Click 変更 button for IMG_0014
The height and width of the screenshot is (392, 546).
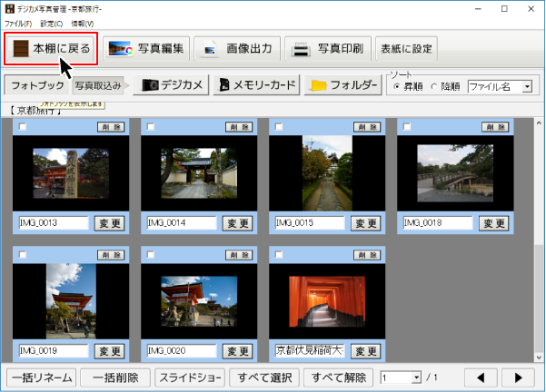[x=238, y=223]
